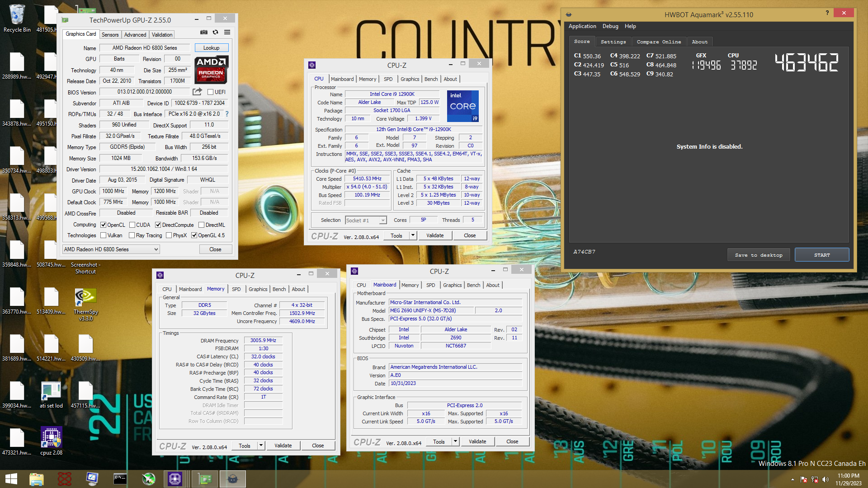Click the monitor checklist taskbar icon
868x488 pixels.
click(92, 479)
